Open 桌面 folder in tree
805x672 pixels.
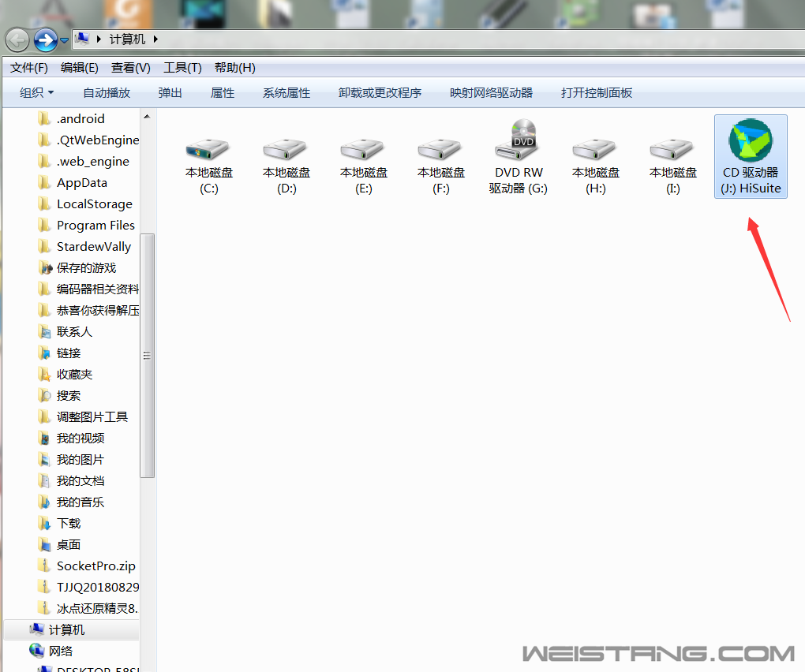(x=59, y=545)
